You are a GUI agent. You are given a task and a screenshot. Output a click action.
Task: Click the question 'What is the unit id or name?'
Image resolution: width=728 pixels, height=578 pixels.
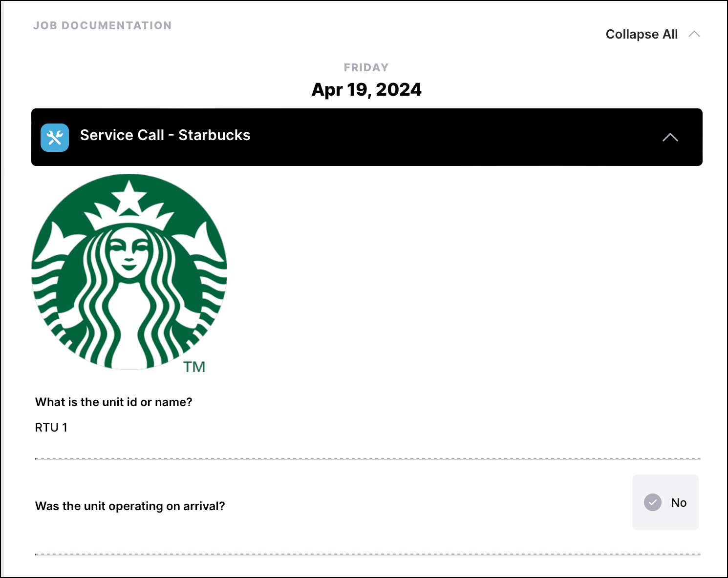[x=114, y=402]
